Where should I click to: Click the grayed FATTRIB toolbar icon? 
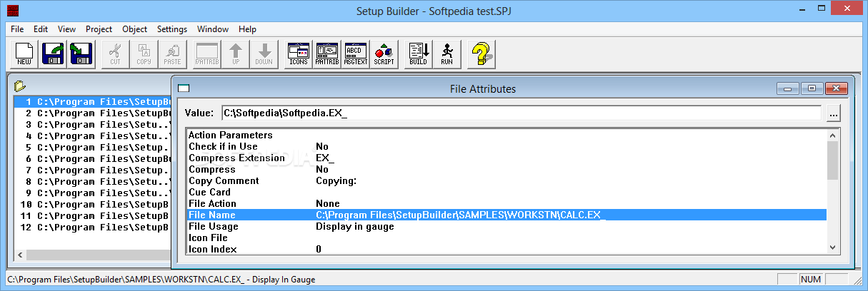(206, 54)
